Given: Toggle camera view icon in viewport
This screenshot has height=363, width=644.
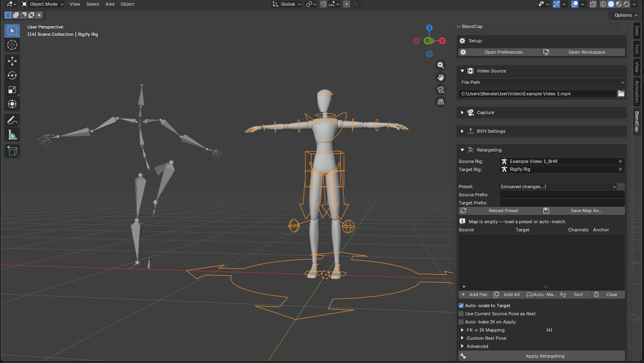Looking at the screenshot, I should tap(441, 90).
